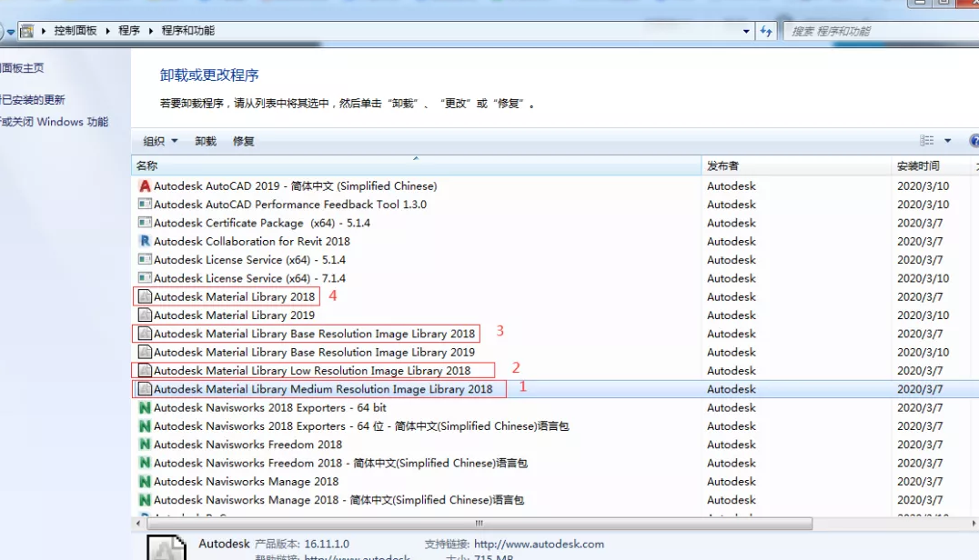The height and width of the screenshot is (560, 979).
Task: Open the view options dropdown arrow
Action: [x=948, y=141]
